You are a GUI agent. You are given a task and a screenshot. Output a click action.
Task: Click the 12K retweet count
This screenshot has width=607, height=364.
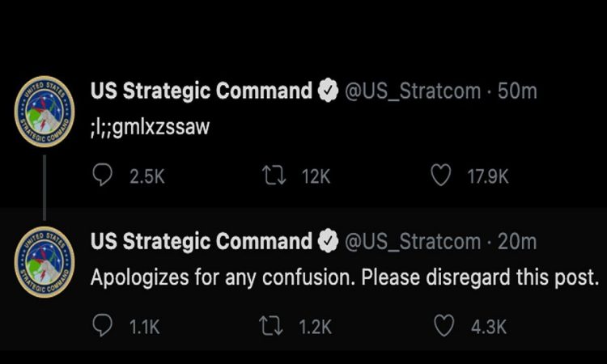tap(316, 177)
